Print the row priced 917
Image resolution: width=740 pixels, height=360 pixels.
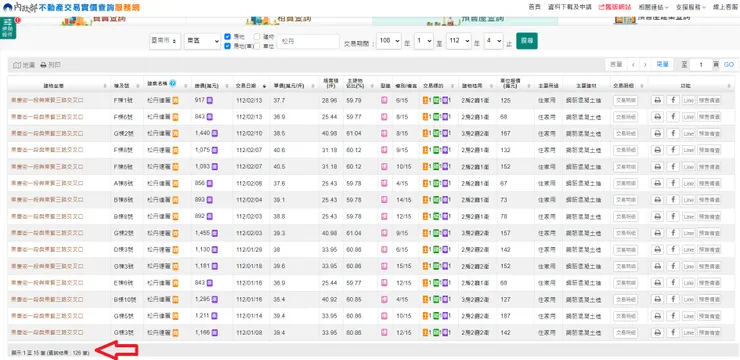(x=657, y=100)
